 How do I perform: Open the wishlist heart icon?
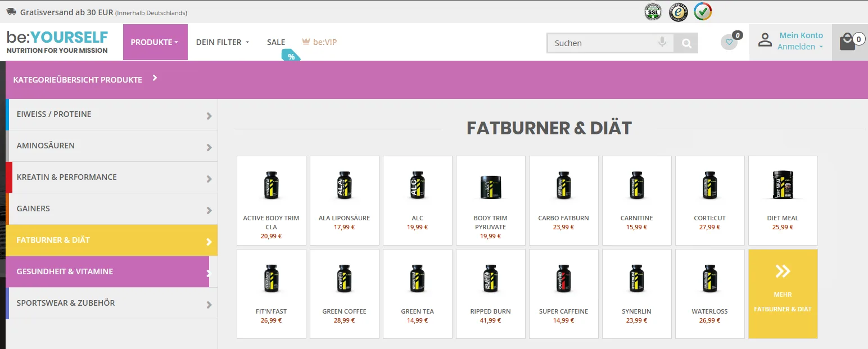(729, 42)
